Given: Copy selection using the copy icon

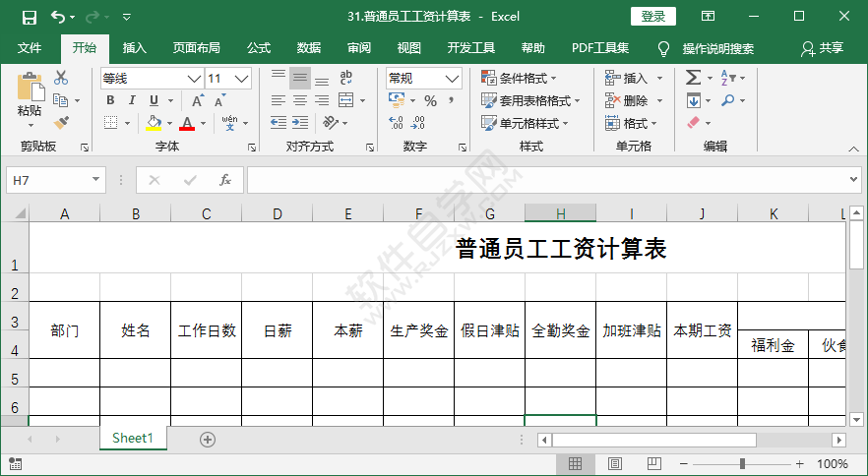Looking at the screenshot, I should (x=60, y=100).
